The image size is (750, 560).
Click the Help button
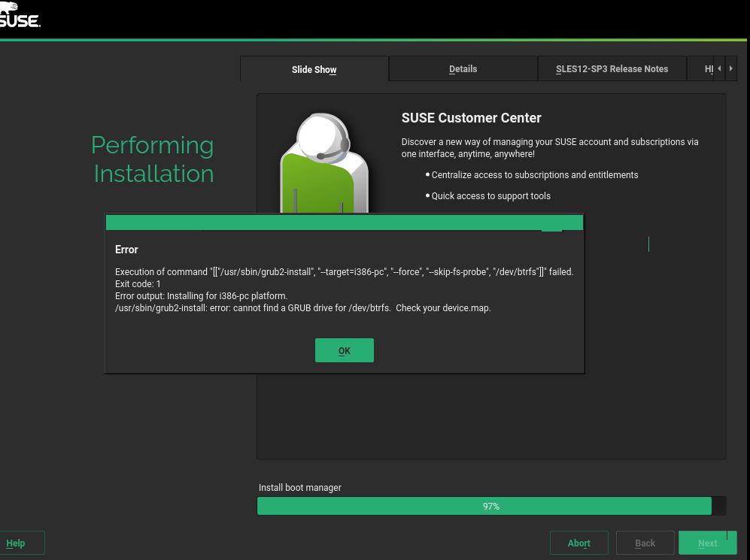17,543
